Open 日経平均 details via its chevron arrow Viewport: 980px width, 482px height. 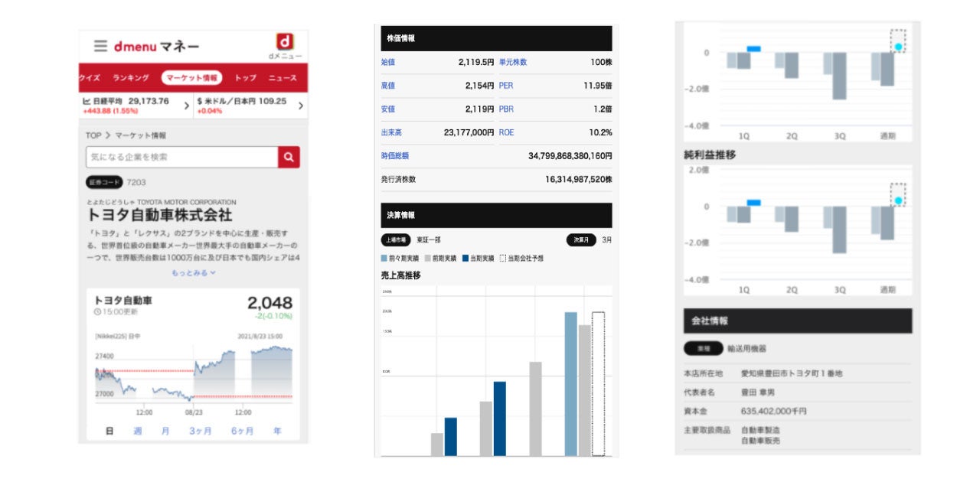(187, 106)
